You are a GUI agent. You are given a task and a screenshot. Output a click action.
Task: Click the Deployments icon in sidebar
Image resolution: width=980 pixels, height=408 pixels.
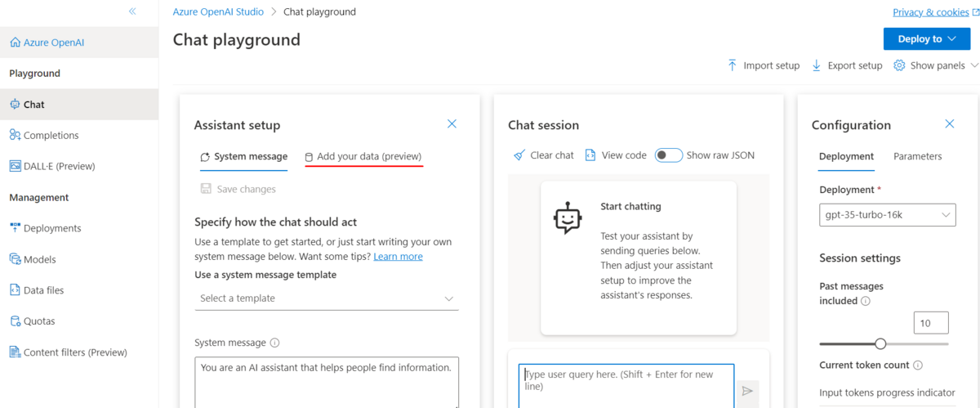coord(15,228)
